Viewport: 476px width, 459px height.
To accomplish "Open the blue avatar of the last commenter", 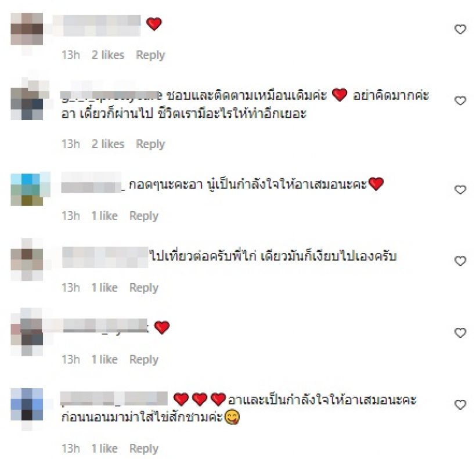I will (27, 404).
